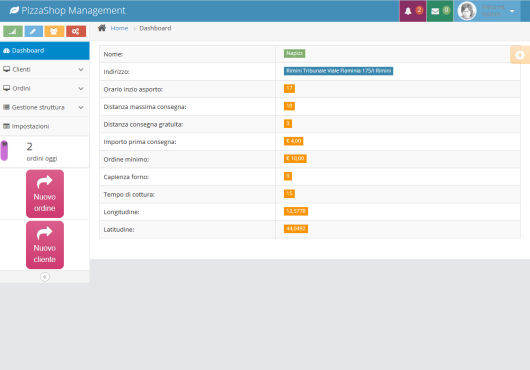The width and height of the screenshot is (530, 370).
Task: Click the PizzaShop Management leaf logo
Action: 14,10
